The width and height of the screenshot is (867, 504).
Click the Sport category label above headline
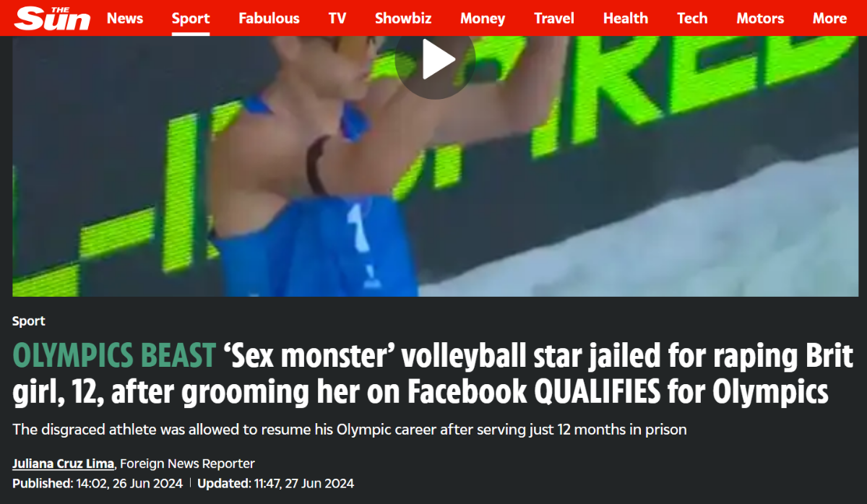(29, 321)
